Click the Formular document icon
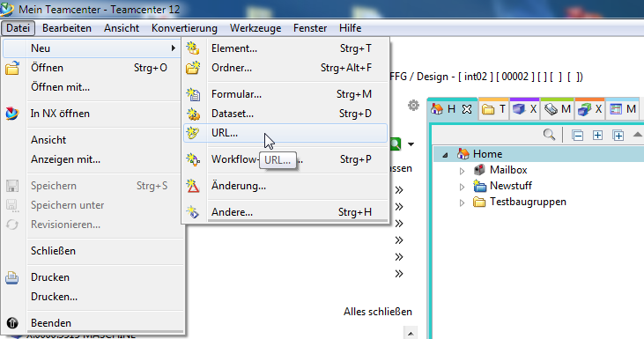 click(193, 94)
